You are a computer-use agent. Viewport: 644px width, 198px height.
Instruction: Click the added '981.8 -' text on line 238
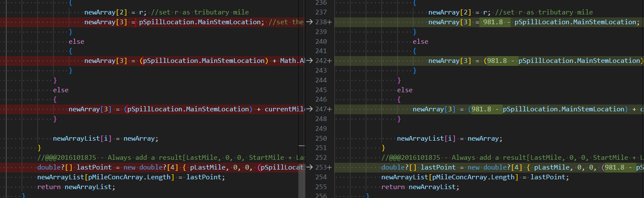(496, 22)
